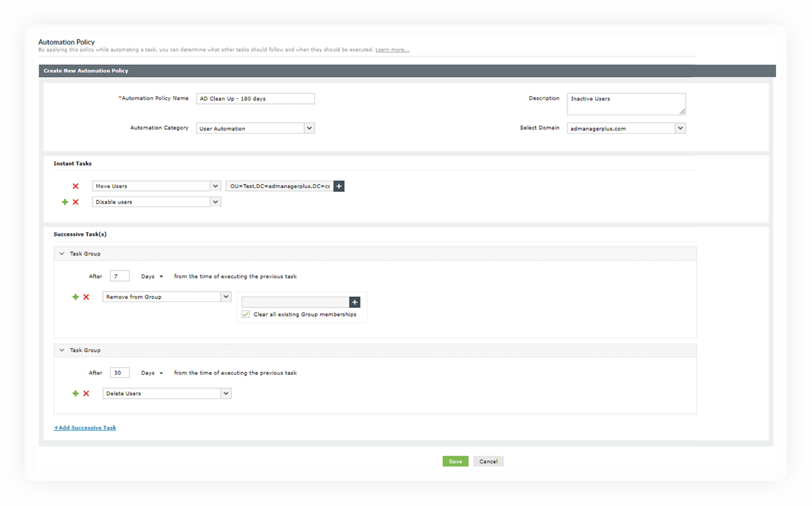Open Automation Category dropdown
The height and width of the screenshot is (506, 812).
309,128
